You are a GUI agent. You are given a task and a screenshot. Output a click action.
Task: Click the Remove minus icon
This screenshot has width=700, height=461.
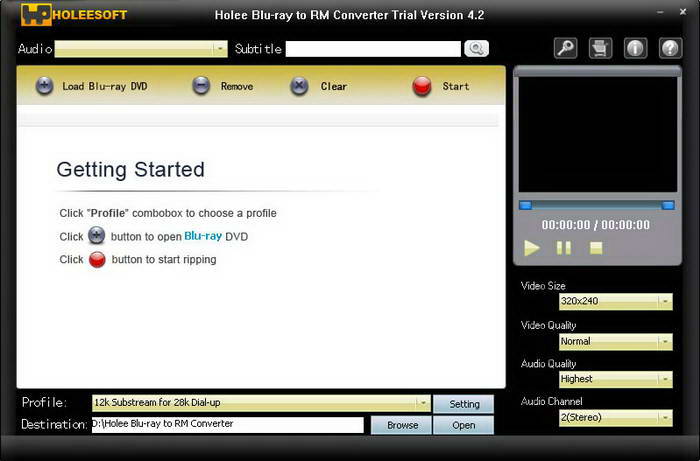201,85
